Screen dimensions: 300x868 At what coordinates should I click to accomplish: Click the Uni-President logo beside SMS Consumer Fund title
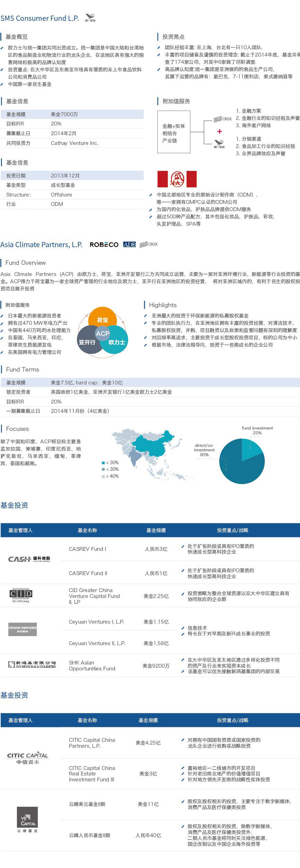tap(90, 18)
